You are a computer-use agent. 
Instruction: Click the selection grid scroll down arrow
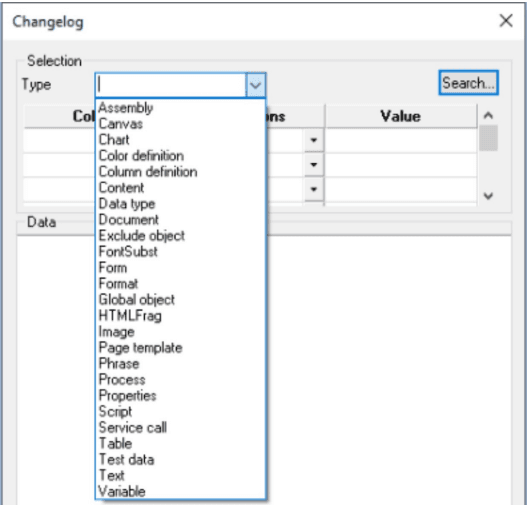[x=488, y=196]
